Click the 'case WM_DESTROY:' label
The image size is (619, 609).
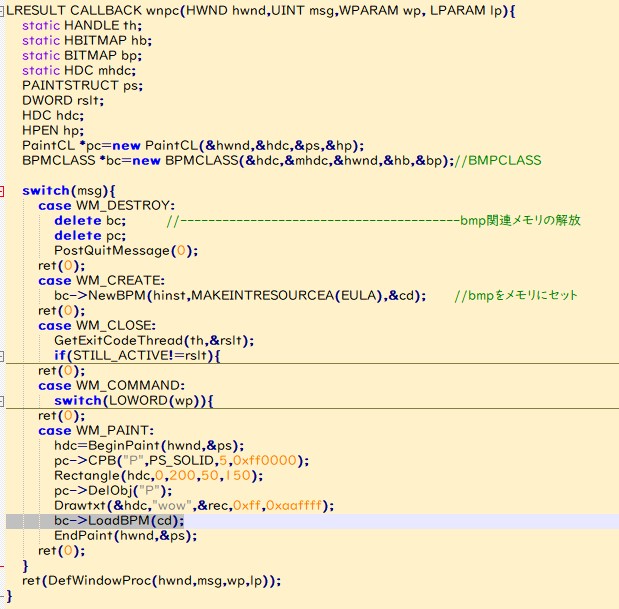[x=107, y=206]
